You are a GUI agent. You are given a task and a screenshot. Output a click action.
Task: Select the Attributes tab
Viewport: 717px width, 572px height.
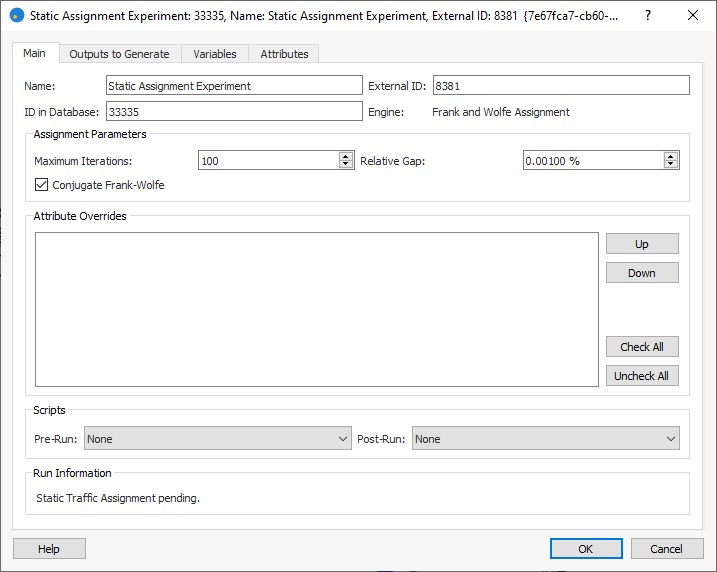click(x=284, y=54)
